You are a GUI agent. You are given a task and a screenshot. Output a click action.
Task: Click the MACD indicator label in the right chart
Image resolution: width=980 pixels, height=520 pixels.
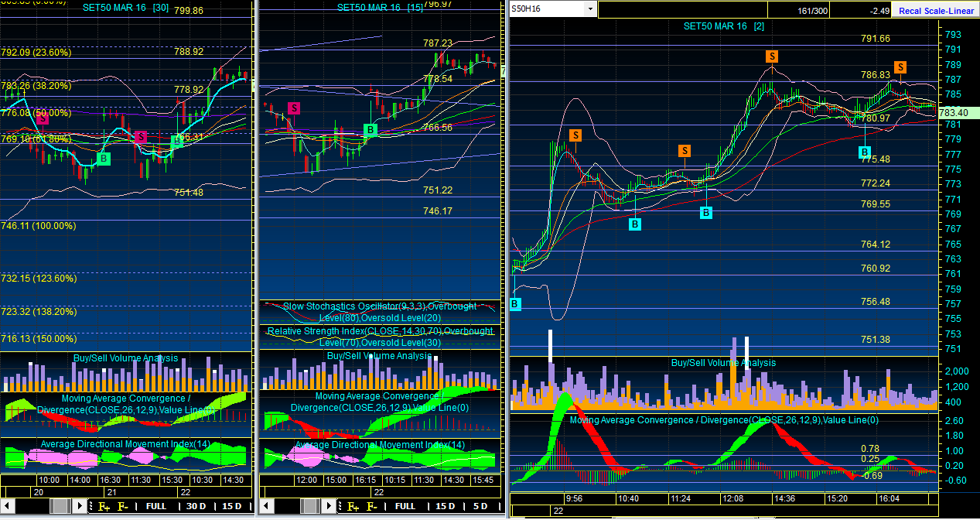(x=724, y=419)
